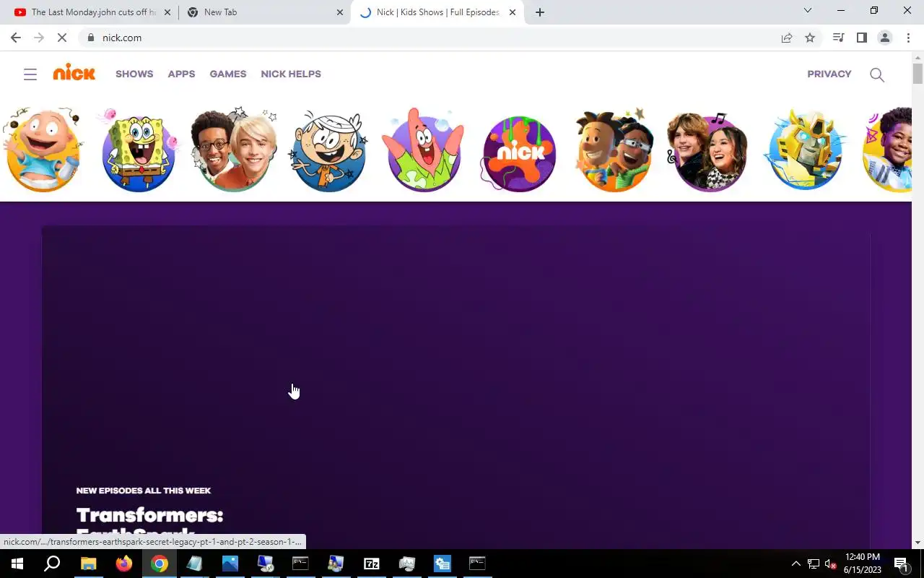This screenshot has height=578, width=924.
Task: Open the SHOWS menu item
Action: coord(134,74)
